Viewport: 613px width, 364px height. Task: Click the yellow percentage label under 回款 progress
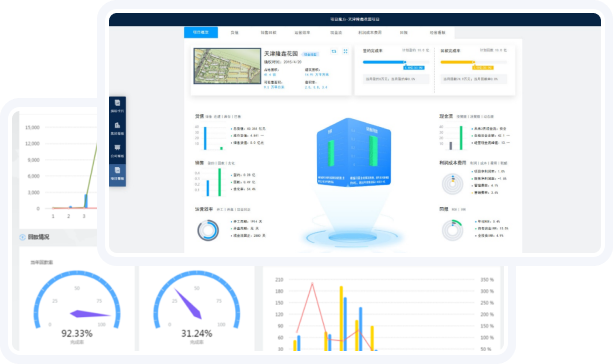483,68
